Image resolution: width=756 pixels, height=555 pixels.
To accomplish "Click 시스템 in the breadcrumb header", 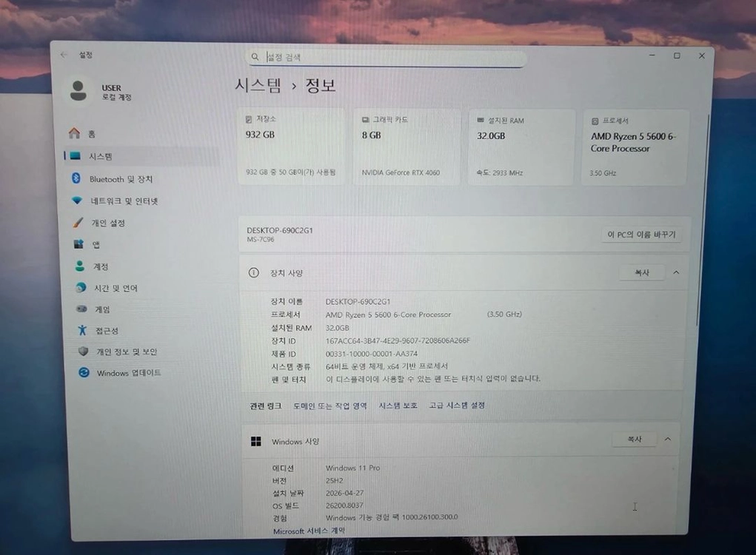I will pyautogui.click(x=258, y=85).
